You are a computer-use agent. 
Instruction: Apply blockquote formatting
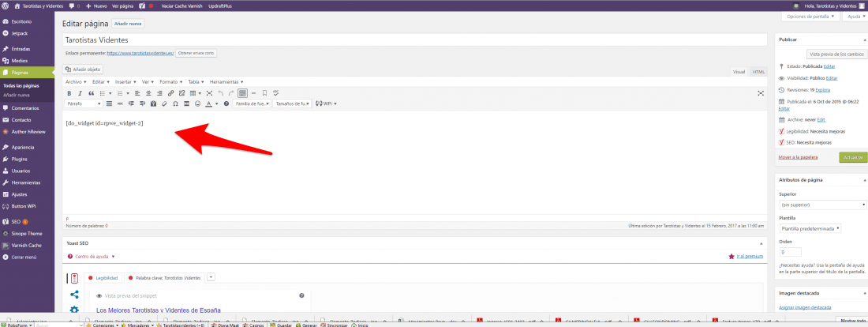(x=92, y=93)
